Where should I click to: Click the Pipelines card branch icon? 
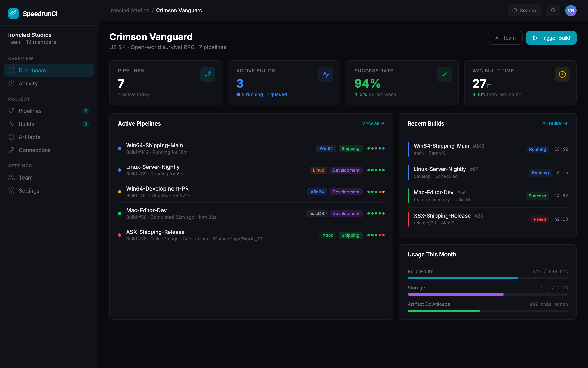(x=208, y=74)
